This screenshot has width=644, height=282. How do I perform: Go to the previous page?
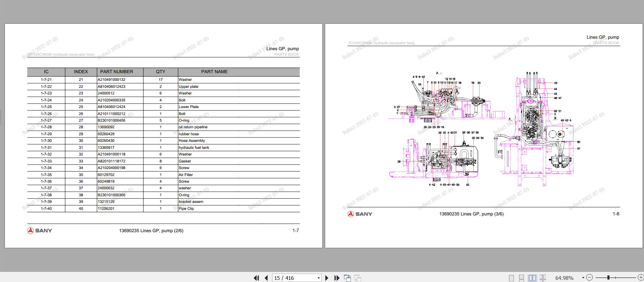point(266,278)
